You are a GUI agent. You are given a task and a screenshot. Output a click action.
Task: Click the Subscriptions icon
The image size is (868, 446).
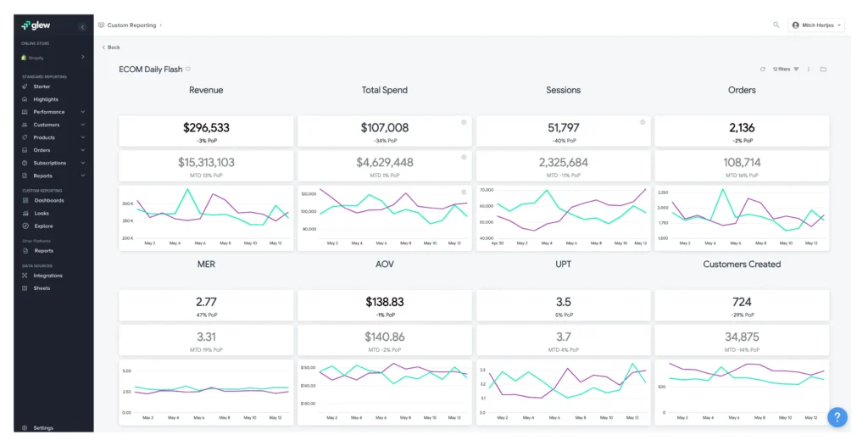point(25,163)
